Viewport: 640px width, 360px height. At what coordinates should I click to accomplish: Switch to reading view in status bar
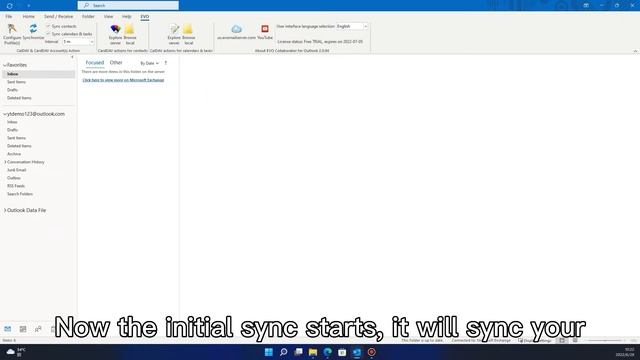pos(575,340)
